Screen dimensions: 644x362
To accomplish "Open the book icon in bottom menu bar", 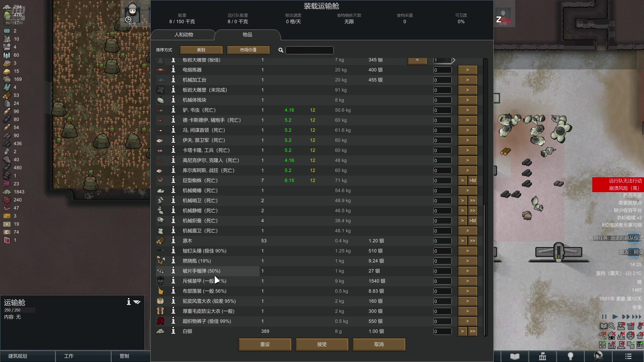I will click(515, 356).
